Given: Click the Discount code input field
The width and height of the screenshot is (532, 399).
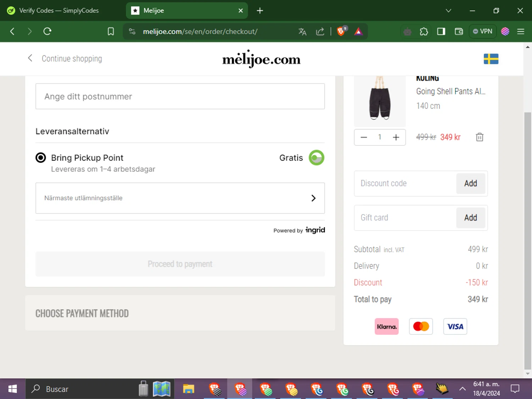Looking at the screenshot, I should pos(405,183).
